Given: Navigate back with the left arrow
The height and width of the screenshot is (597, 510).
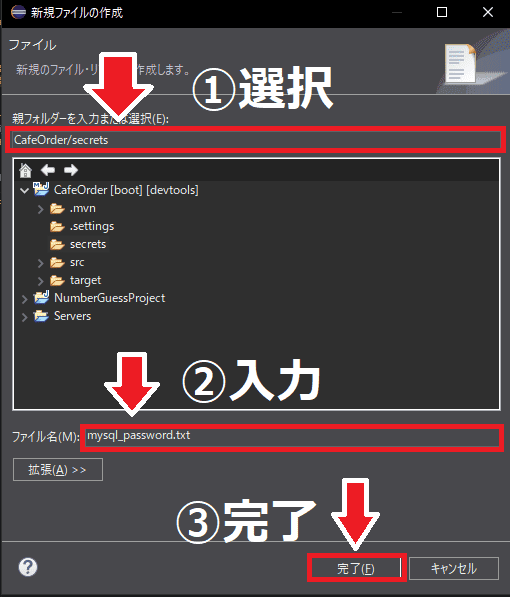Looking at the screenshot, I should pos(48,170).
